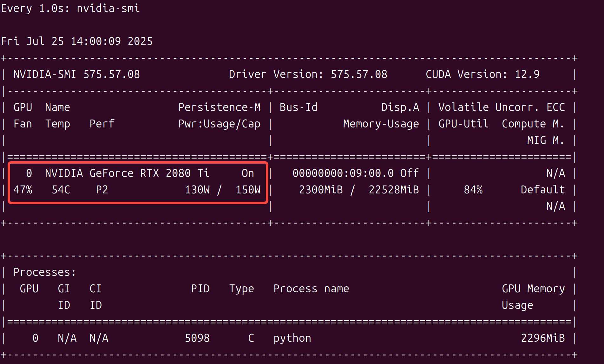Click the 'Every 1.0s: nvidia-smi' watch header
Screen dimensions: 604x364
click(70, 8)
